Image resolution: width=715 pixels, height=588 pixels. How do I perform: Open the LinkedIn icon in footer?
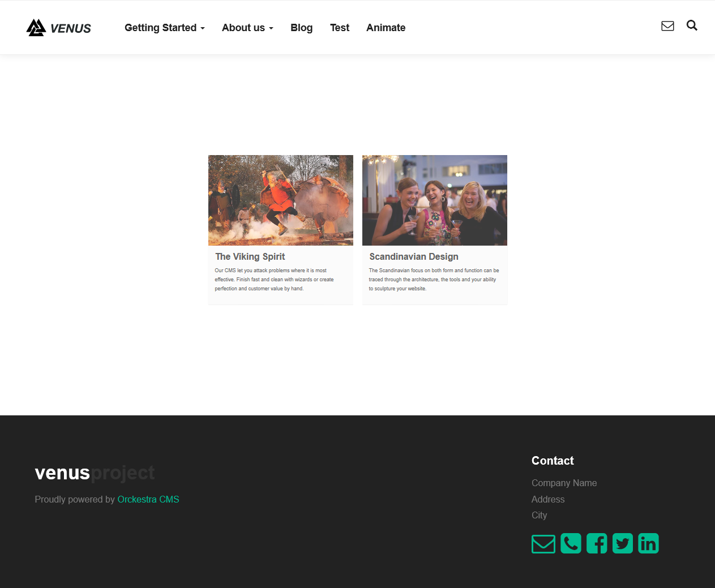pyautogui.click(x=648, y=543)
